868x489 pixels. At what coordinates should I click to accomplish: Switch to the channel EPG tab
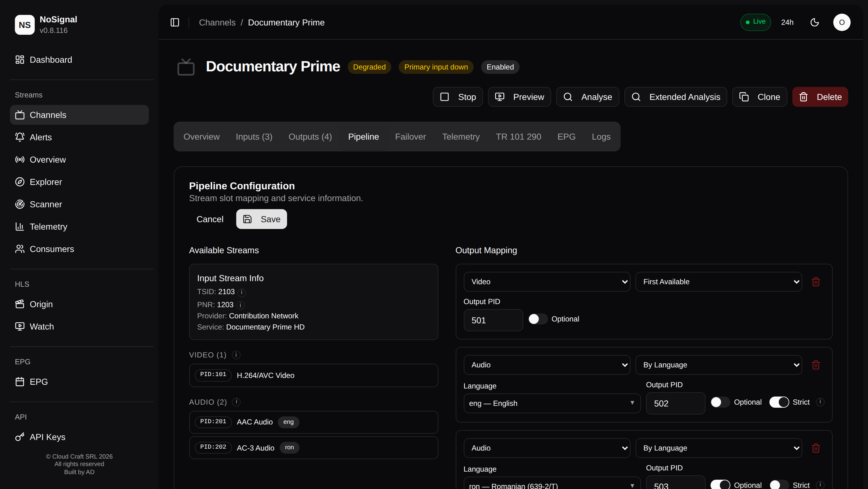tap(566, 137)
